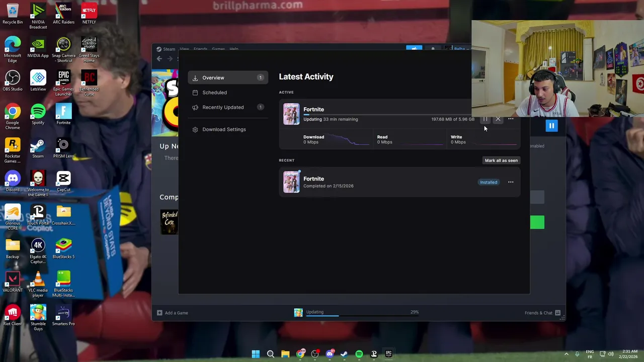Click the Fortnite thumbnail in the Recent section

pos(291,182)
